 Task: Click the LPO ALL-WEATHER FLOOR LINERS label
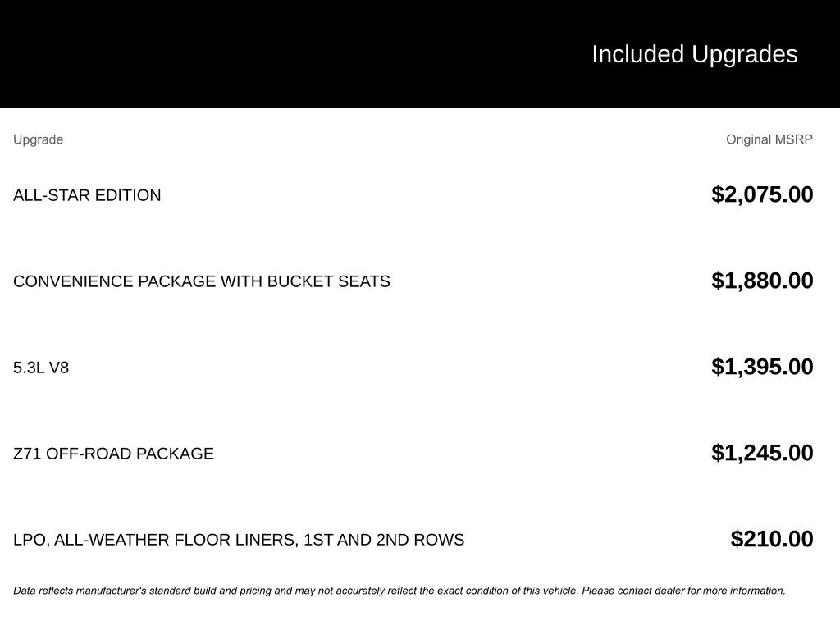pos(238,540)
